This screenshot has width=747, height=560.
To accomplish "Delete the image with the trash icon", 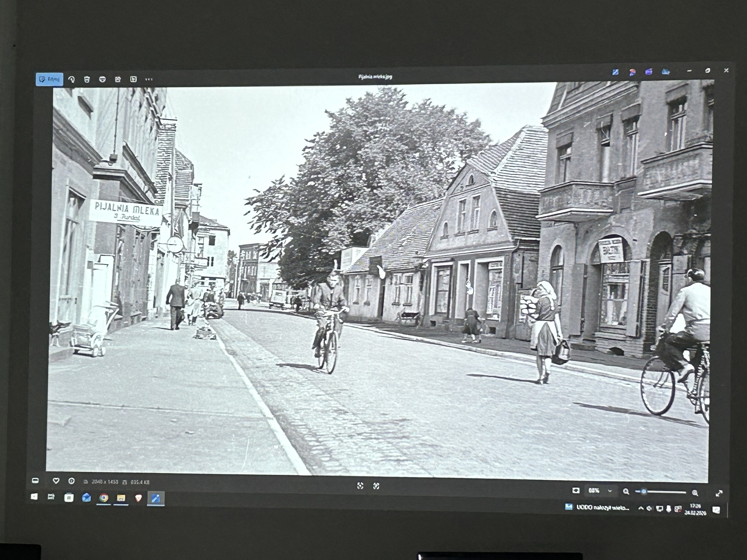I will (x=87, y=79).
